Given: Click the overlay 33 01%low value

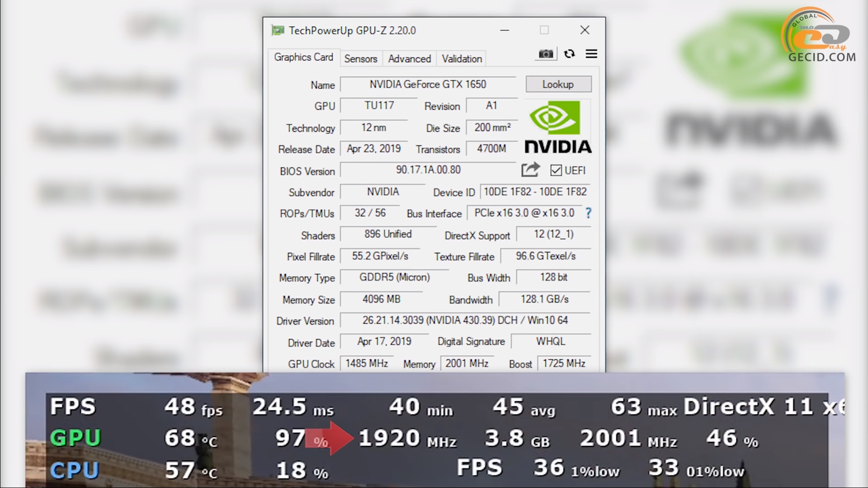Looking at the screenshot, I should [x=696, y=469].
